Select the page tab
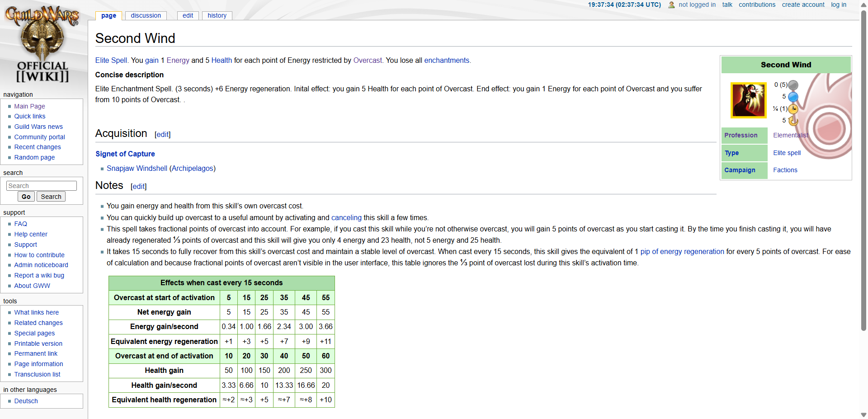868x419 pixels. [108, 16]
